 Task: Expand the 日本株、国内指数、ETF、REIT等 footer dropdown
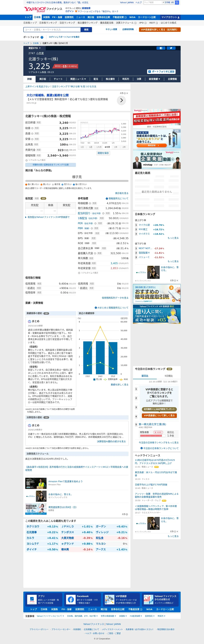tap(82, 616)
